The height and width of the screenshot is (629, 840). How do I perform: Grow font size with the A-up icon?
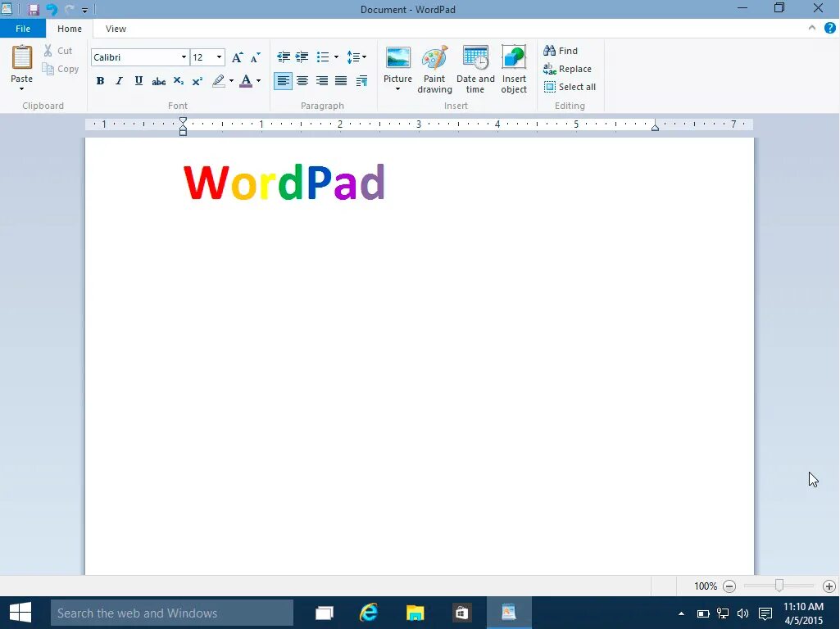coord(237,57)
